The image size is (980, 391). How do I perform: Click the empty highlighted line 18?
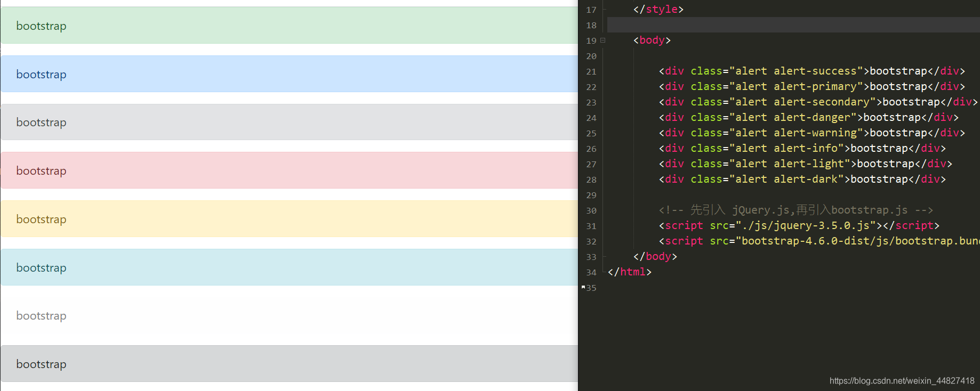point(793,25)
